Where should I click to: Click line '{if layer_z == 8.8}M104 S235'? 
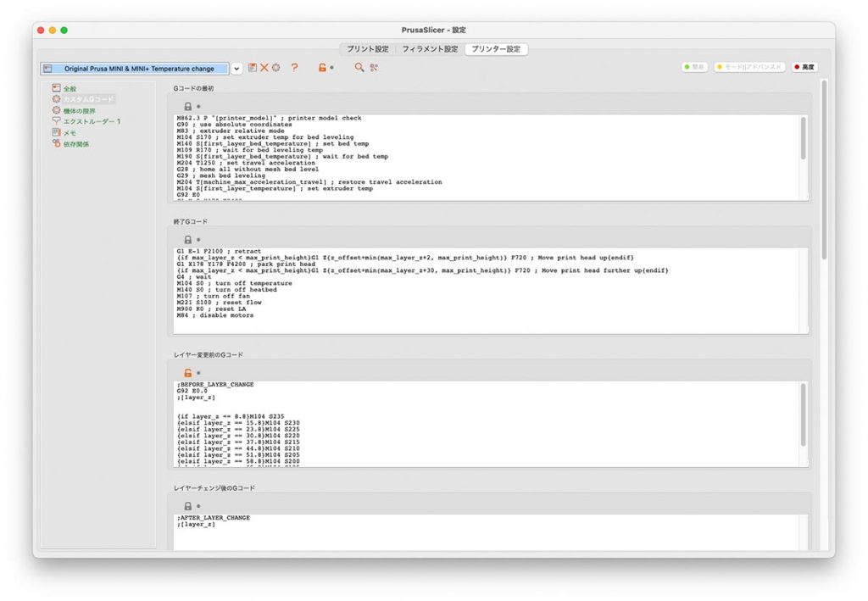(x=231, y=417)
